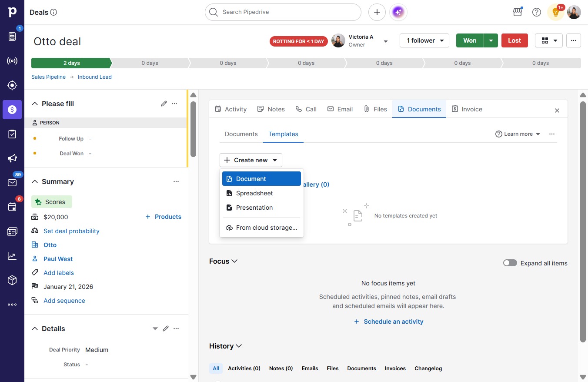Open deal more actions ellipsis

[574, 40]
